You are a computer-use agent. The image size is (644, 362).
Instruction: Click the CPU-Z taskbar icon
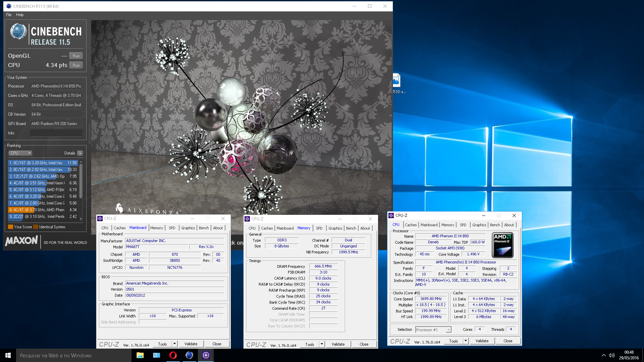[206, 355]
